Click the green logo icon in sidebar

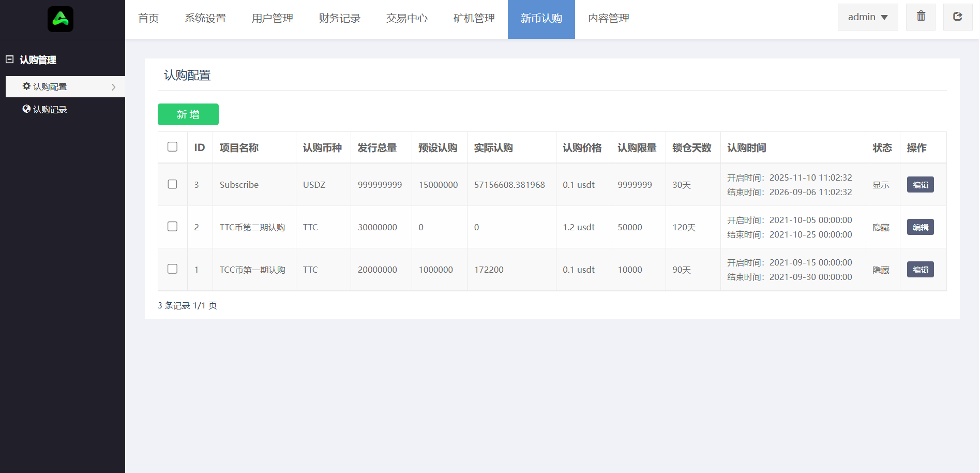point(61,19)
